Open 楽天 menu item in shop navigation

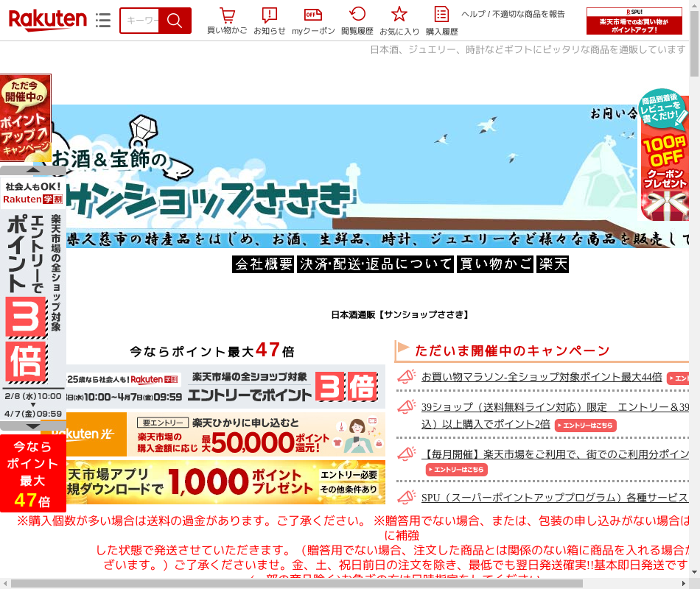553,264
